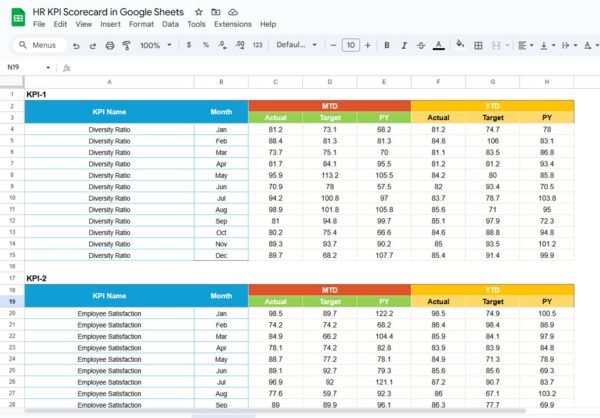Format the selection as percent

point(205,45)
